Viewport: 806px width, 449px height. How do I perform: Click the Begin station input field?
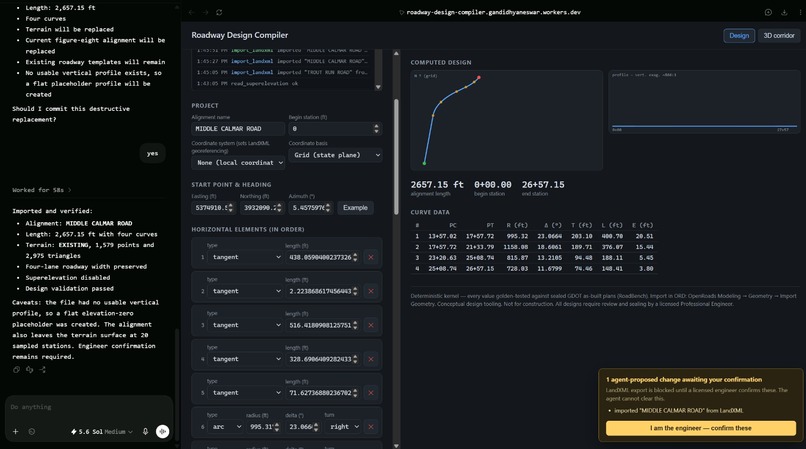point(336,129)
